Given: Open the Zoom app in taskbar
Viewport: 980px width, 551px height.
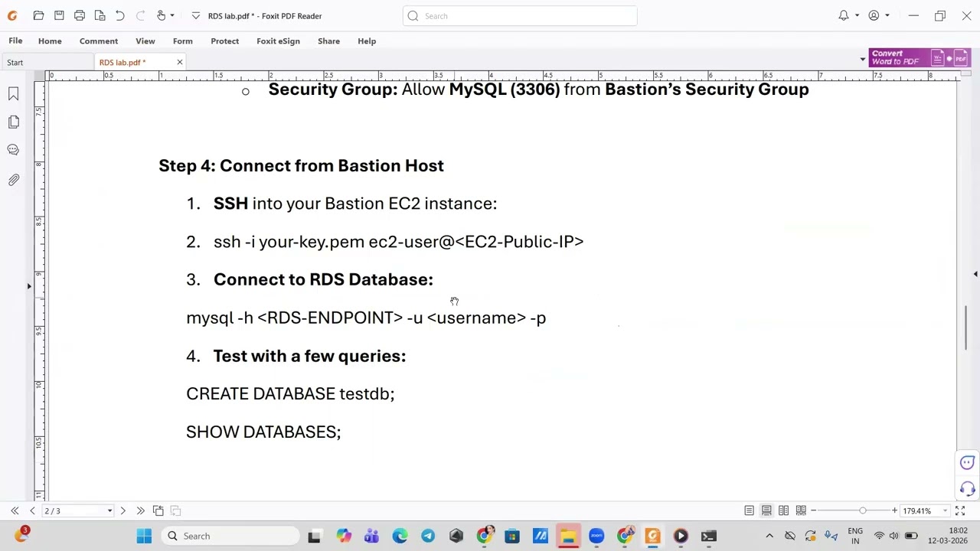Looking at the screenshot, I should (x=596, y=536).
